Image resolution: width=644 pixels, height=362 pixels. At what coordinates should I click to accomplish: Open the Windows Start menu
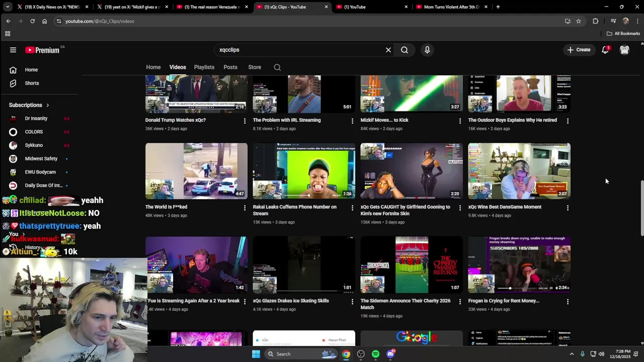(x=256, y=354)
